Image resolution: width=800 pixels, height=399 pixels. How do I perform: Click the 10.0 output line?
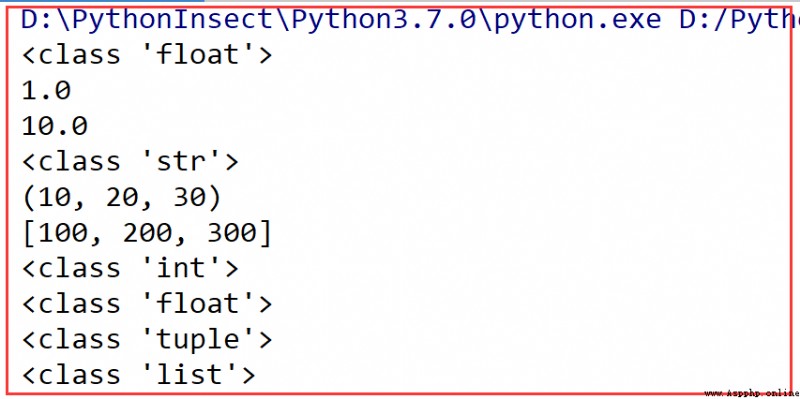pos(55,126)
